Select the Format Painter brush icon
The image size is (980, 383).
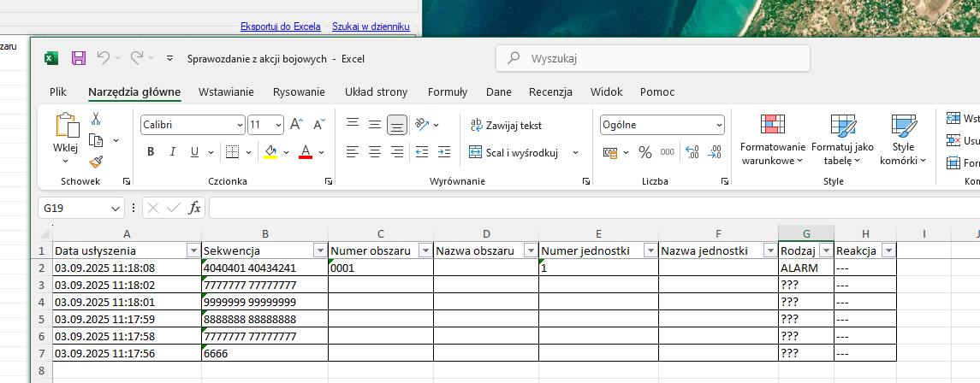pyautogui.click(x=96, y=162)
